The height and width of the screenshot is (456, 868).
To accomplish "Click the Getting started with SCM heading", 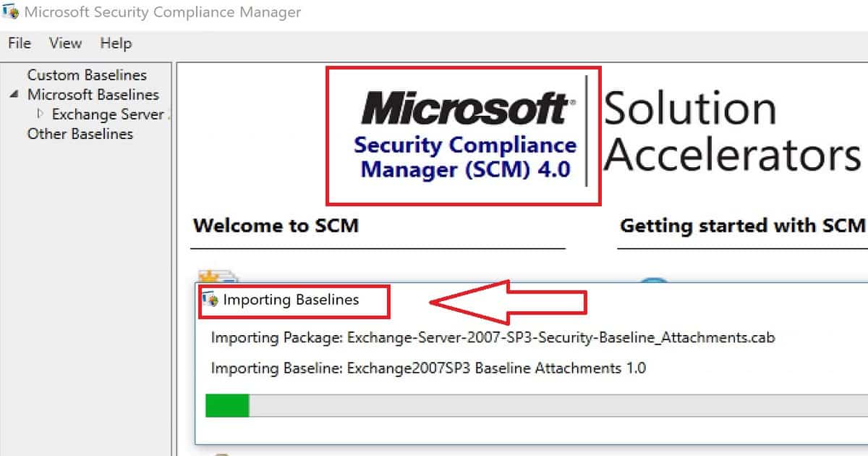I will tap(743, 225).
